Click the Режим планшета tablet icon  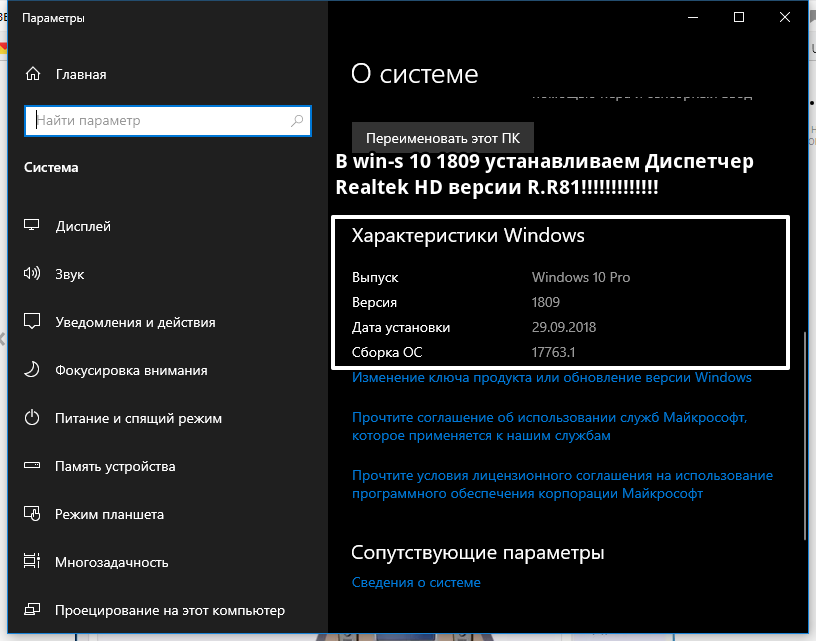[32, 514]
